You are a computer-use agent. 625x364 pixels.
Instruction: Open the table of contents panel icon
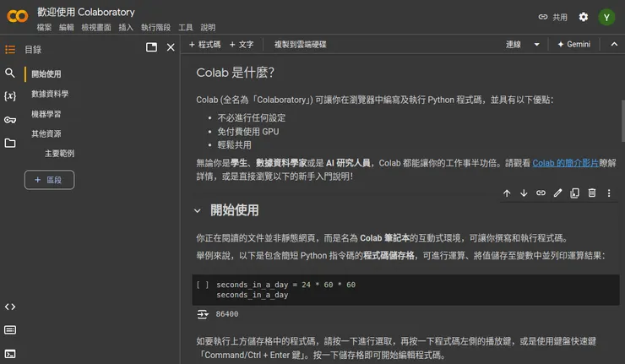[x=10, y=50]
